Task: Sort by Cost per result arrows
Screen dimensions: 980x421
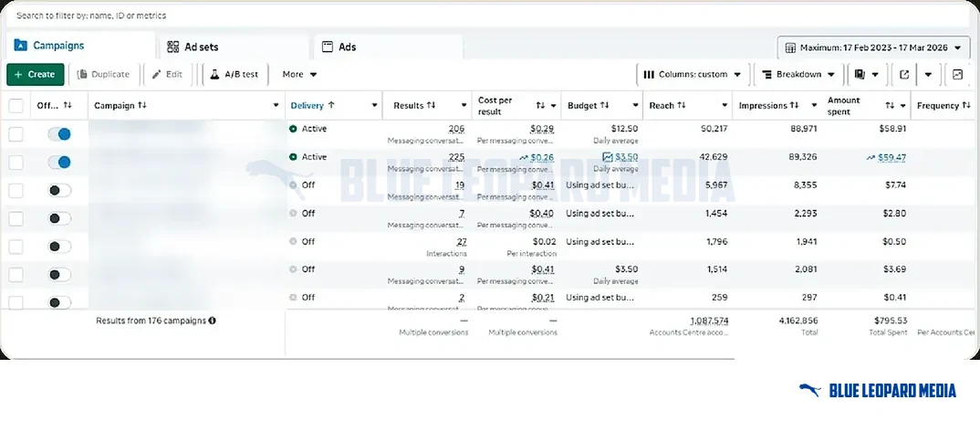Action: (x=540, y=106)
